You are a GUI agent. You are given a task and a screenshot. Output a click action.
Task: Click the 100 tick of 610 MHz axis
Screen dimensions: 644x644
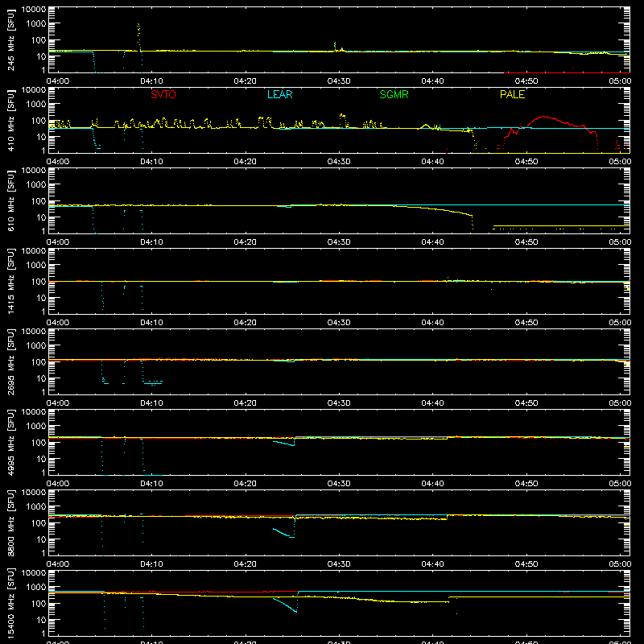tap(39, 201)
